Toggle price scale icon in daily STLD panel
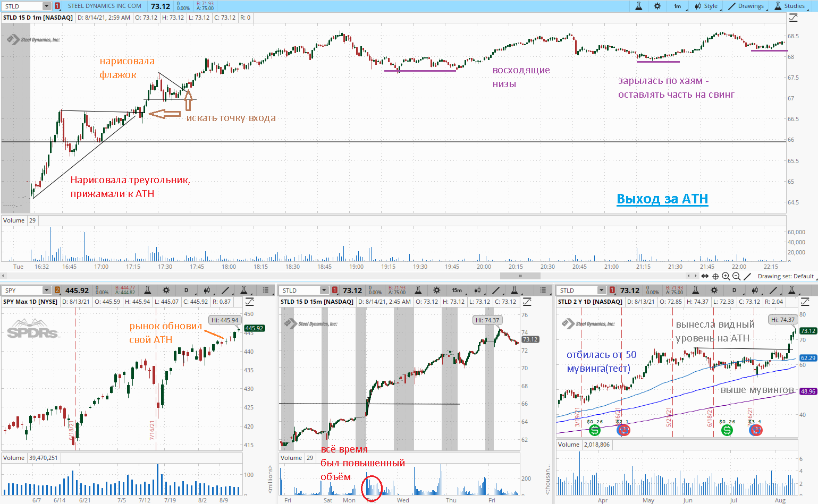This screenshot has height=504, width=818. click(804, 302)
